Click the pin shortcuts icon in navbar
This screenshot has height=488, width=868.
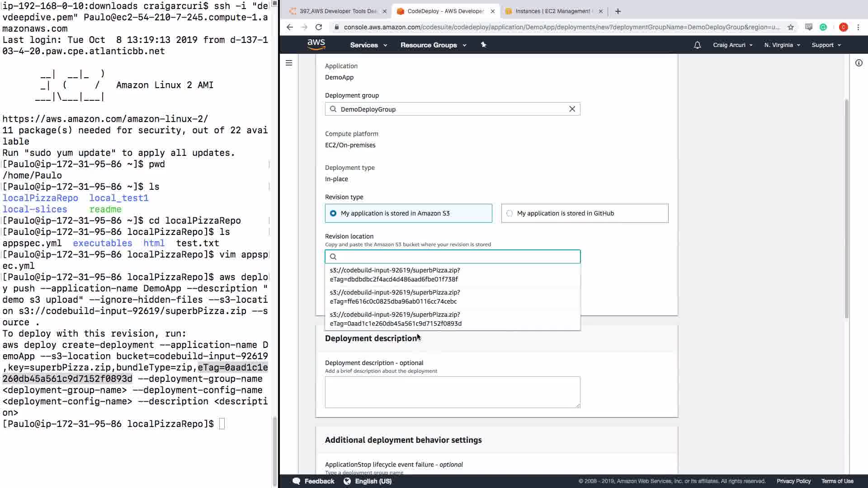(483, 45)
